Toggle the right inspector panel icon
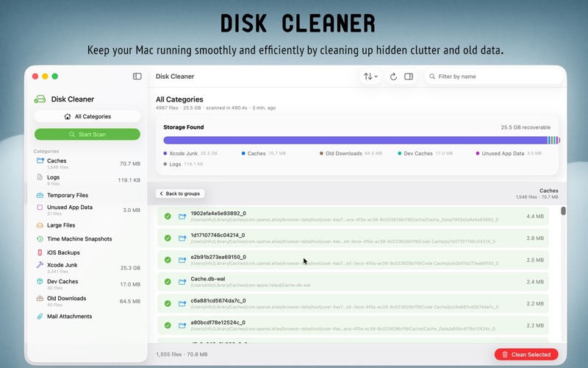 pos(409,77)
